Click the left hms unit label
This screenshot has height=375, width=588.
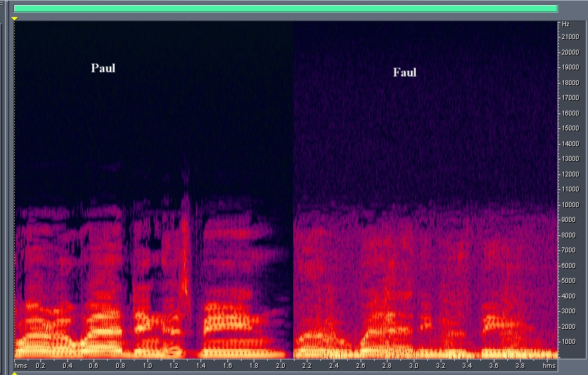21,366
